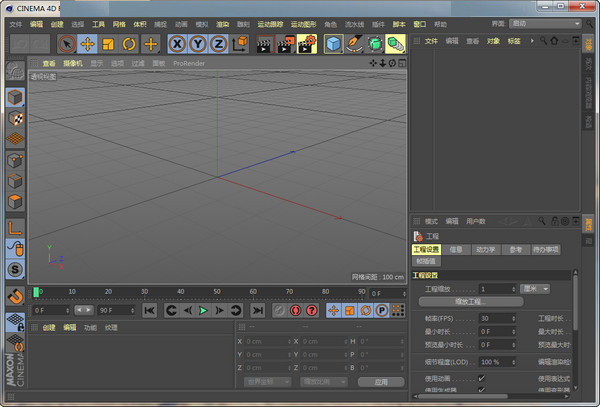Toggle the X axis lock

(x=176, y=44)
